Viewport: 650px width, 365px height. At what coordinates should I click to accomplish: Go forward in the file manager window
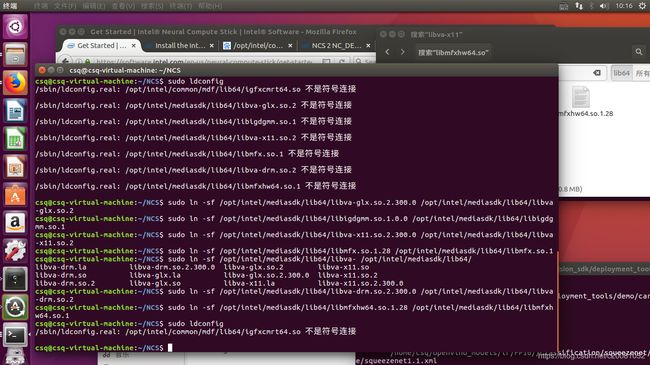click(x=403, y=52)
